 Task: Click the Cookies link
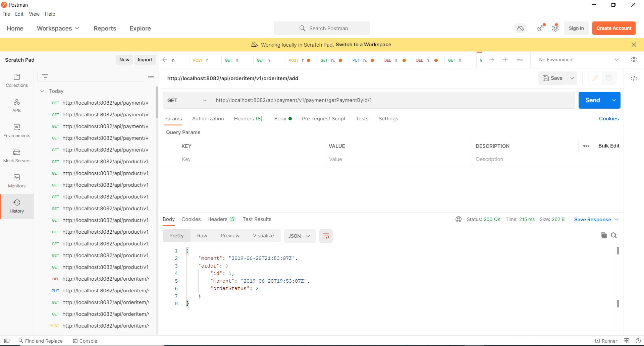tap(609, 119)
